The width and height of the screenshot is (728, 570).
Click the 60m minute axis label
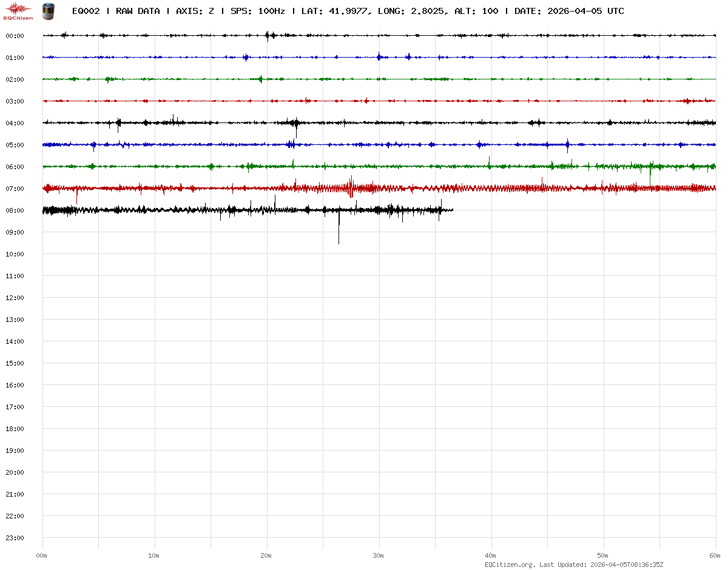(715, 555)
